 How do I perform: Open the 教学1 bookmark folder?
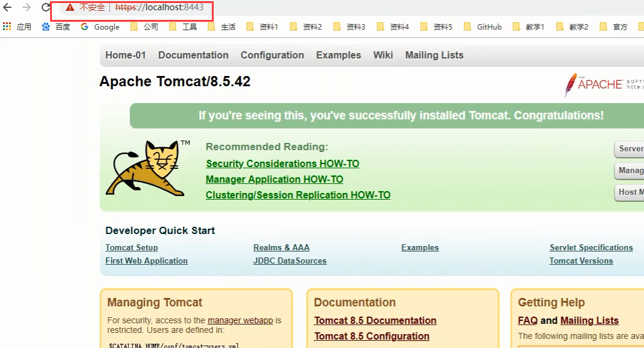[529, 27]
